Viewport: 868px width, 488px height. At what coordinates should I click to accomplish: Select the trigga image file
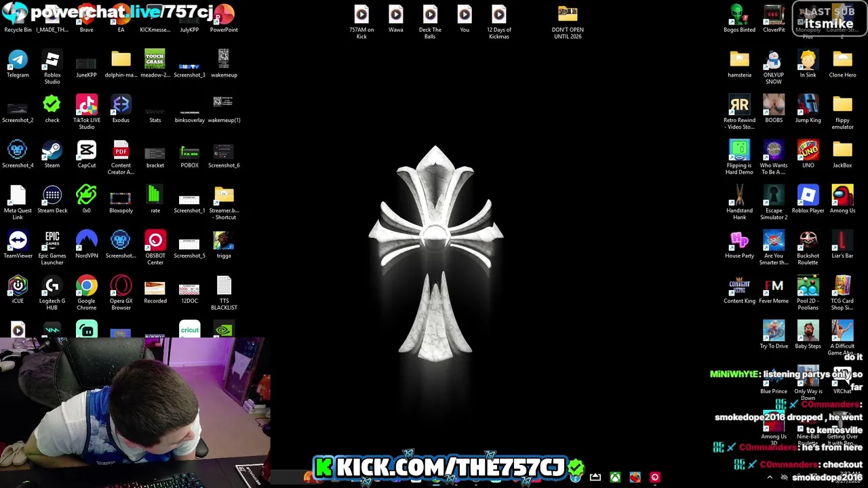(x=224, y=245)
